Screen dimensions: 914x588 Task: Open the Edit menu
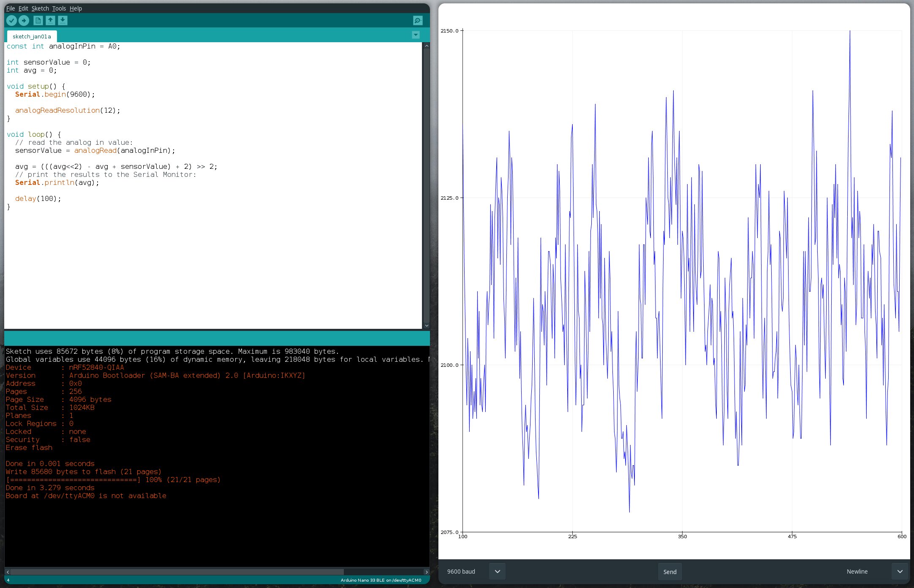23,8
